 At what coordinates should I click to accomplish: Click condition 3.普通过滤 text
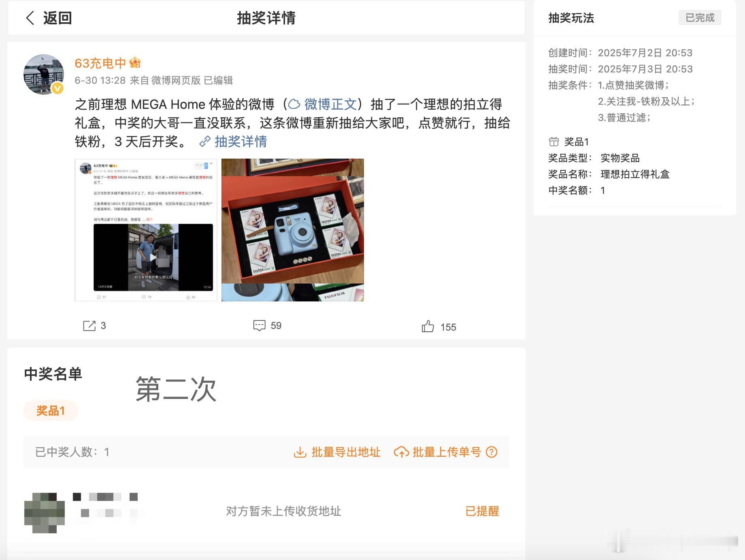(624, 117)
